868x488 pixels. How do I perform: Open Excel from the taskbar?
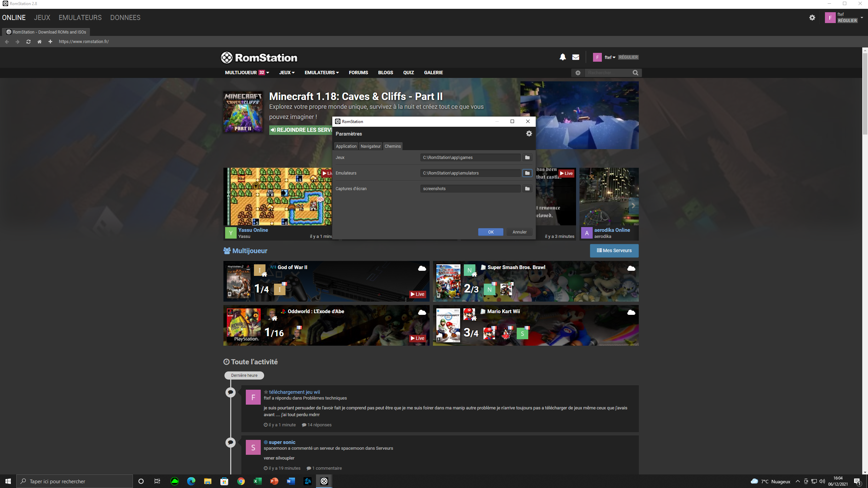258,481
